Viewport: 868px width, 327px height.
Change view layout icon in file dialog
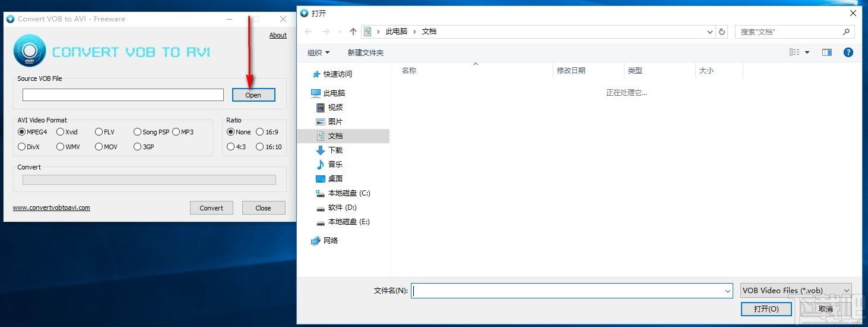click(x=794, y=52)
